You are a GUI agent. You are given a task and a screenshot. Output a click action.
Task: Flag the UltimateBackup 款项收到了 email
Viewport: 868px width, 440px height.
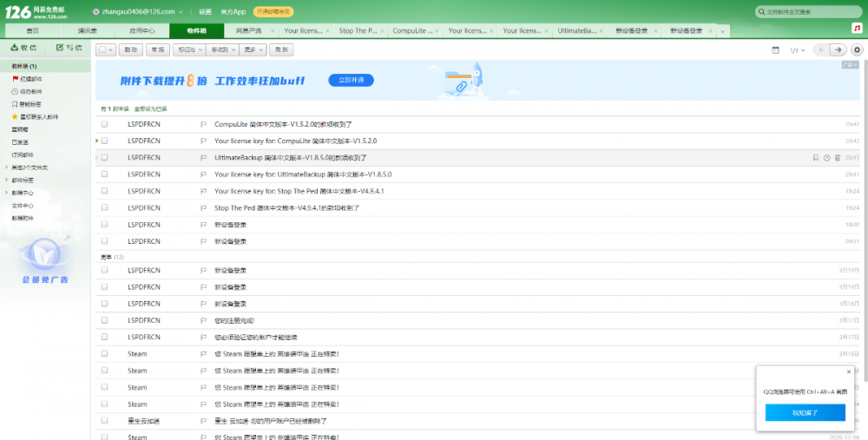203,158
